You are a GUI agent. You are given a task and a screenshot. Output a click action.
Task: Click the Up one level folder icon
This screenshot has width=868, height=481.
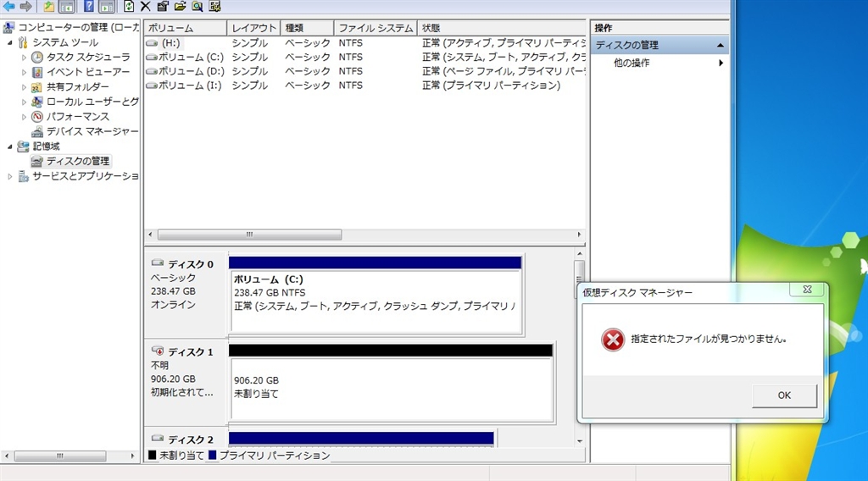pyautogui.click(x=49, y=6)
